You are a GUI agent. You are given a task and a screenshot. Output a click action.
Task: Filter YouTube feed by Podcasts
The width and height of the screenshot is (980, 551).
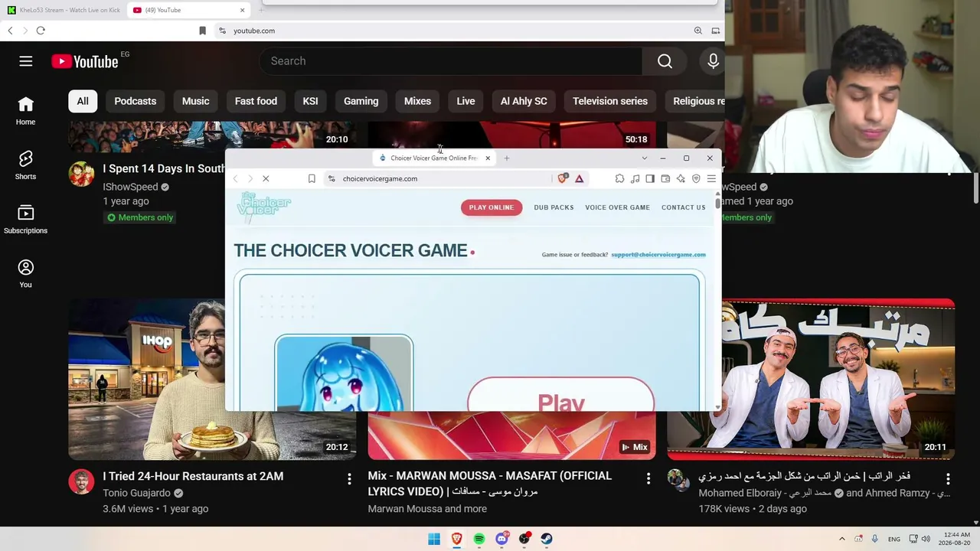click(x=136, y=101)
